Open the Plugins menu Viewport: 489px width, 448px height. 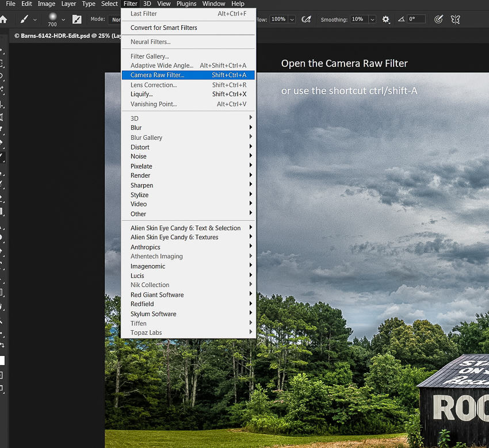click(186, 4)
